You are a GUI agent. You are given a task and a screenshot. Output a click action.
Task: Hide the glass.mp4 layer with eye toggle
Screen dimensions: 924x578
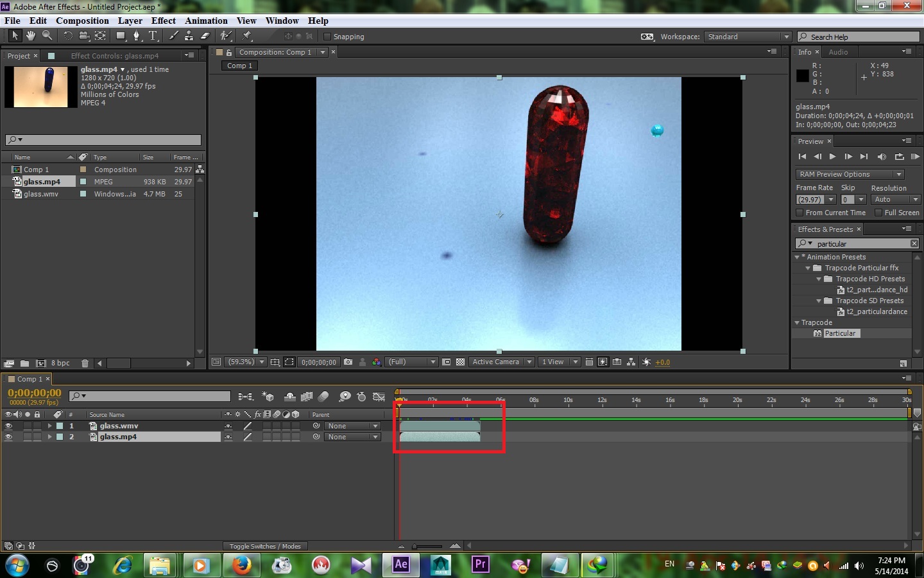(x=8, y=437)
